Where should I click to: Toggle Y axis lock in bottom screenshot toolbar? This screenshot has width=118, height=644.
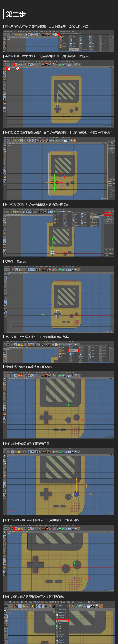point(42,606)
